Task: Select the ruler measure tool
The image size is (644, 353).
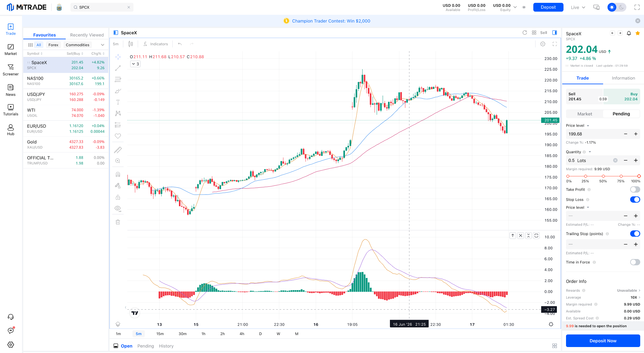Action: tap(118, 150)
